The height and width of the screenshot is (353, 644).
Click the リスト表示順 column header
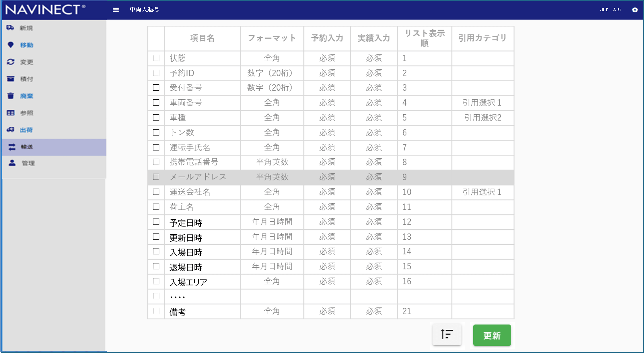[425, 38]
